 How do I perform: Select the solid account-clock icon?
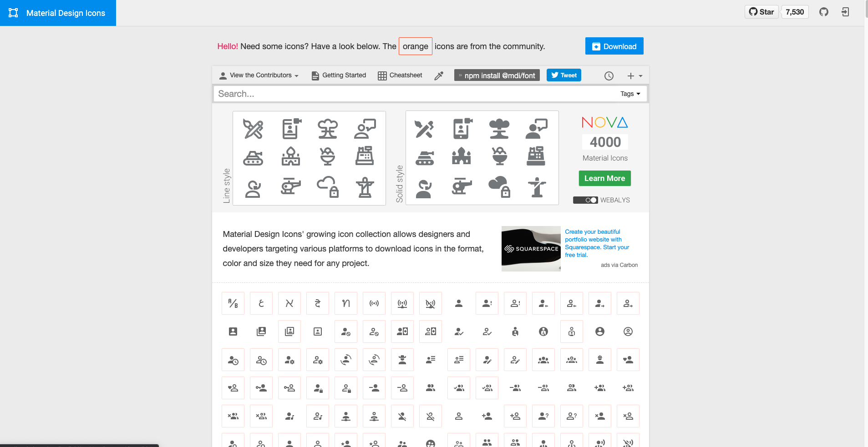[x=233, y=360]
